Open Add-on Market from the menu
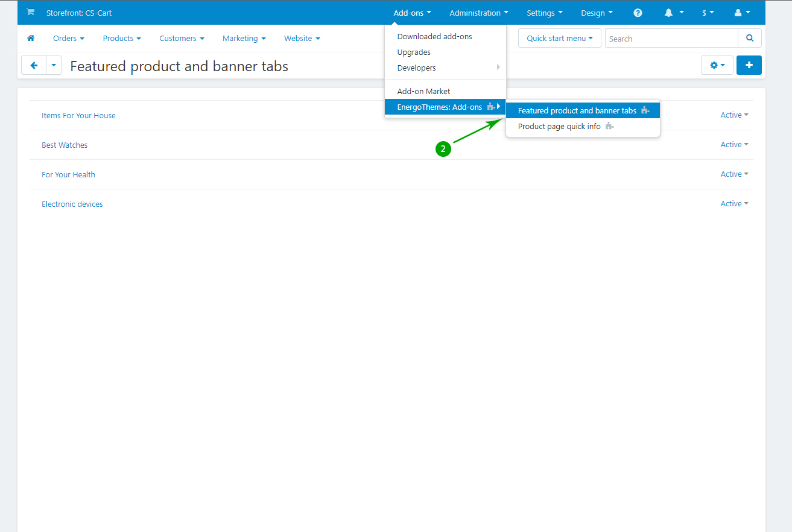 click(x=423, y=92)
